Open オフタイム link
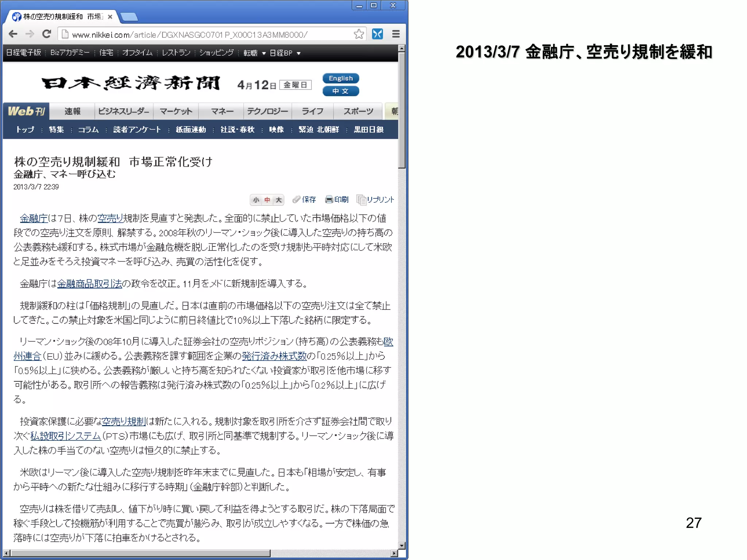The image size is (747, 560). coord(137,53)
